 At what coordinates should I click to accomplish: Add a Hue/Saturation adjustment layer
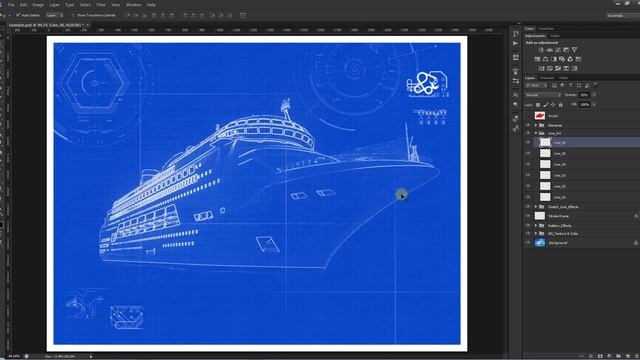[537, 59]
